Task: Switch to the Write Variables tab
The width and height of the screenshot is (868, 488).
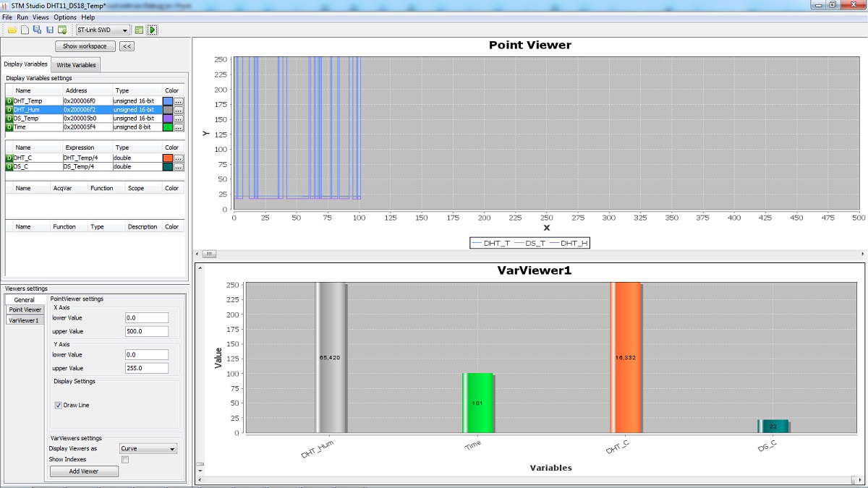Action: [x=77, y=64]
